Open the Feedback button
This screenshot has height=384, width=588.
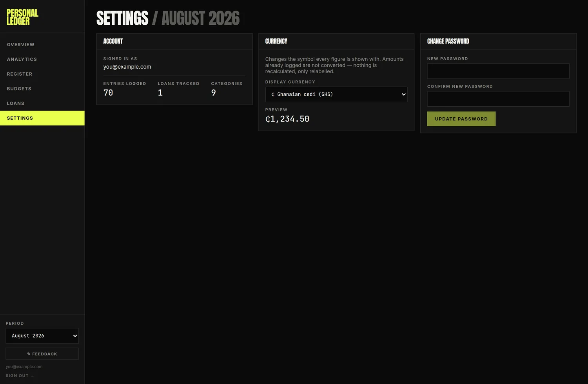click(x=42, y=354)
